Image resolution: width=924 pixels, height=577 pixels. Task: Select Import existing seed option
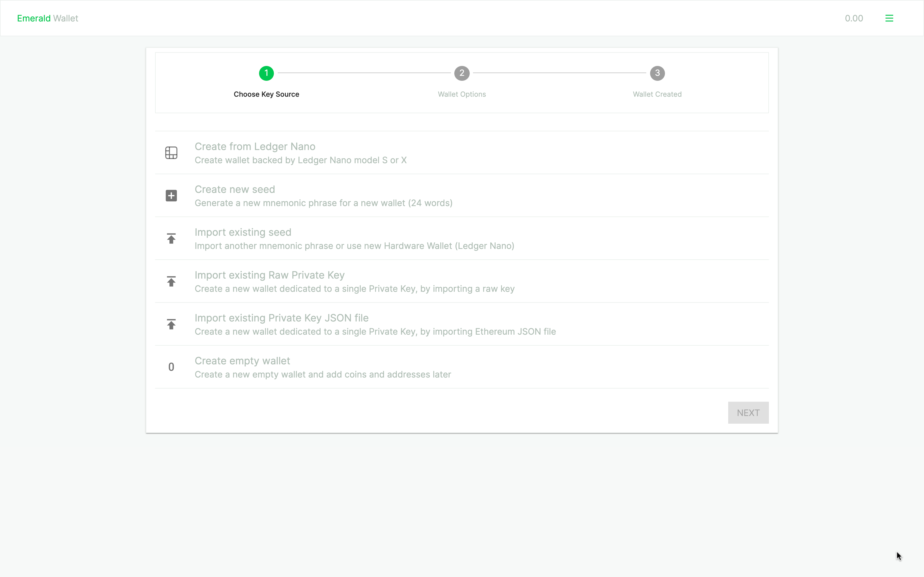pyautogui.click(x=462, y=238)
